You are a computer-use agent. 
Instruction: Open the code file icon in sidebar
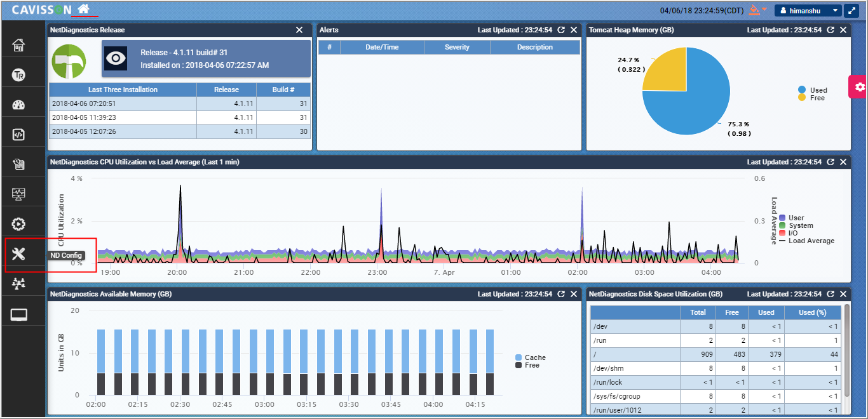tap(18, 135)
